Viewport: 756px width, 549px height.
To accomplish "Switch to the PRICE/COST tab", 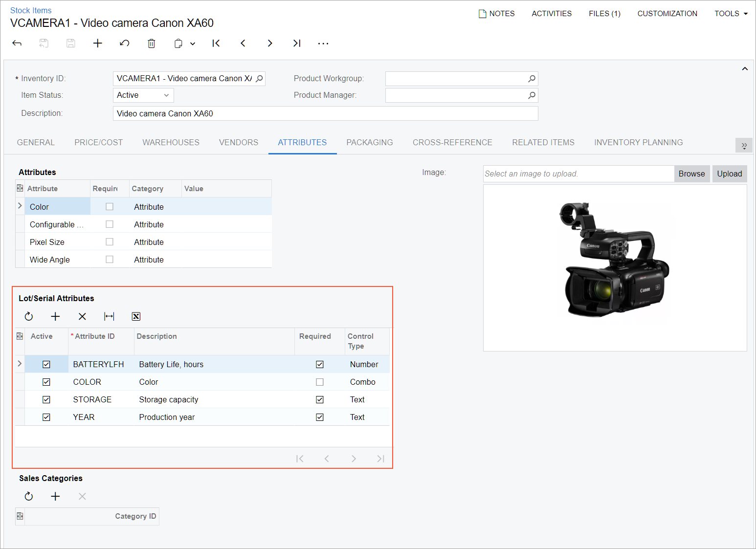I will (99, 142).
